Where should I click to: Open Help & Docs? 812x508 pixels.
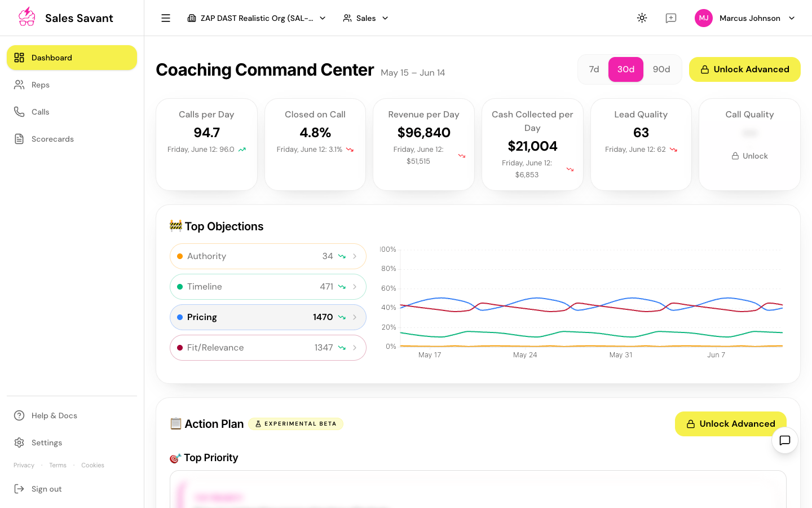[x=72, y=415]
